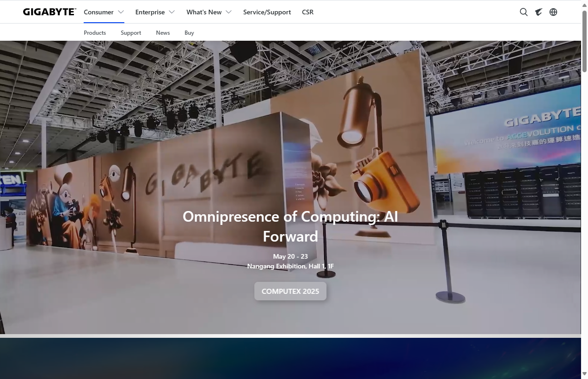Click the GIGABYTE logo
588x379 pixels.
(49, 12)
